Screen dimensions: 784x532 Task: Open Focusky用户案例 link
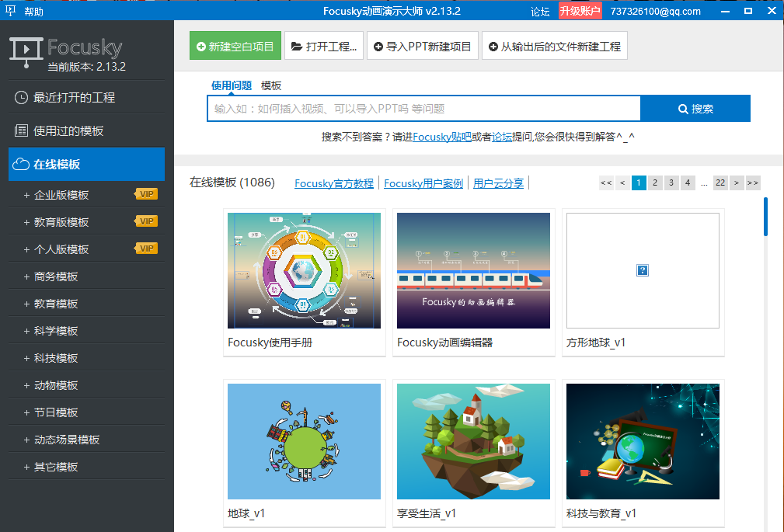tap(423, 183)
